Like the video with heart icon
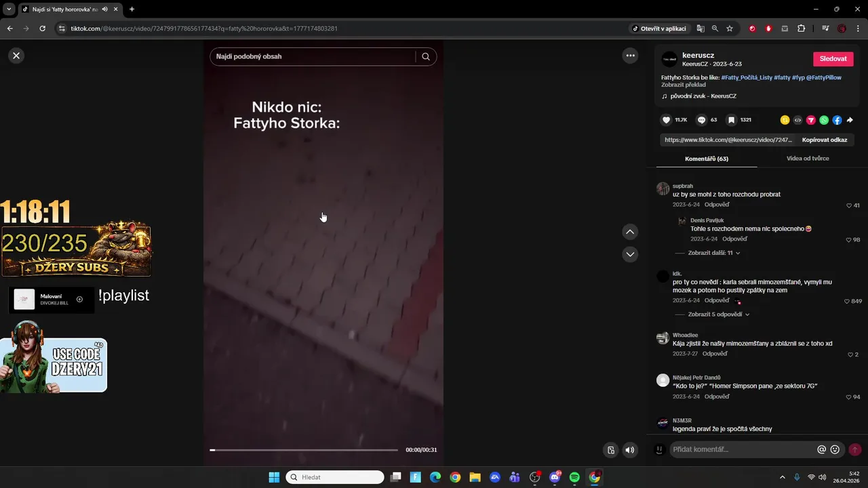The width and height of the screenshot is (868, 488). click(x=666, y=120)
